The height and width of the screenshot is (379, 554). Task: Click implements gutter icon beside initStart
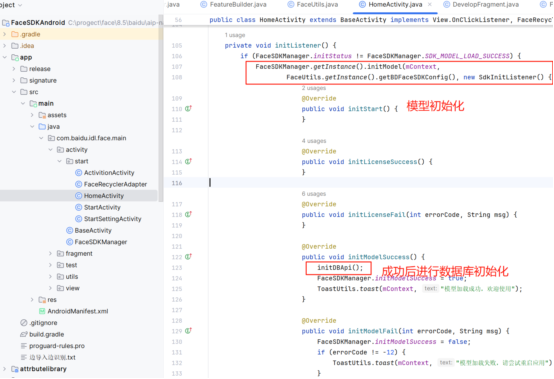click(x=188, y=109)
